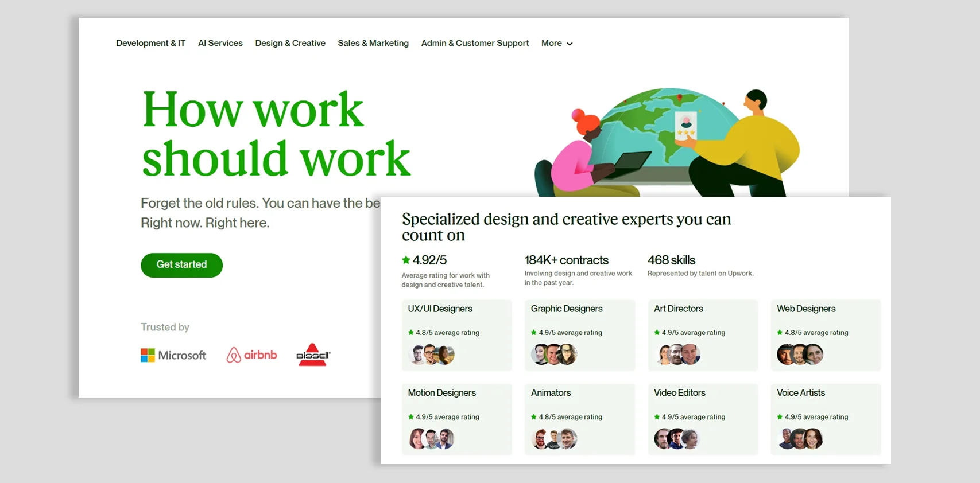Click the UX/UI Designers profile avatars
Screen dimensions: 980x483
[431, 355]
